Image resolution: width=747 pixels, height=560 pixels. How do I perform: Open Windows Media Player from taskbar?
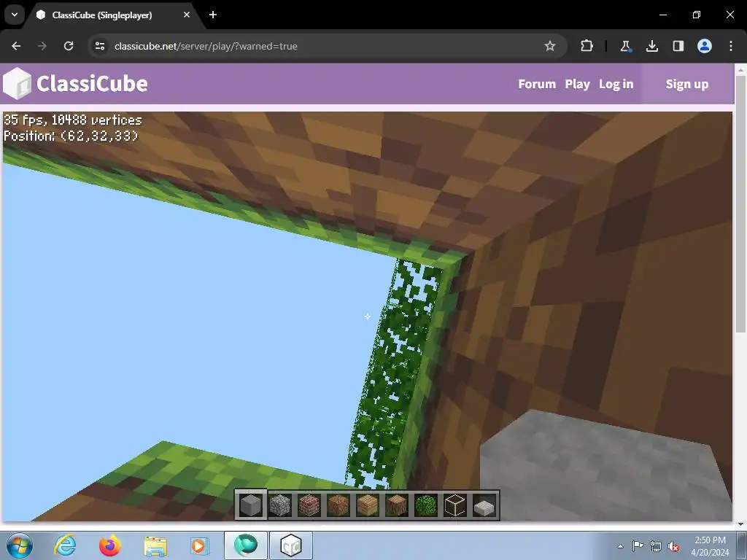click(199, 545)
